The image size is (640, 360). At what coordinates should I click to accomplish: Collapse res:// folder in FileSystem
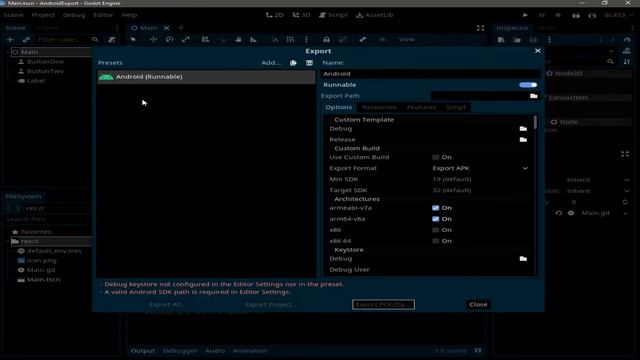tap(8, 241)
